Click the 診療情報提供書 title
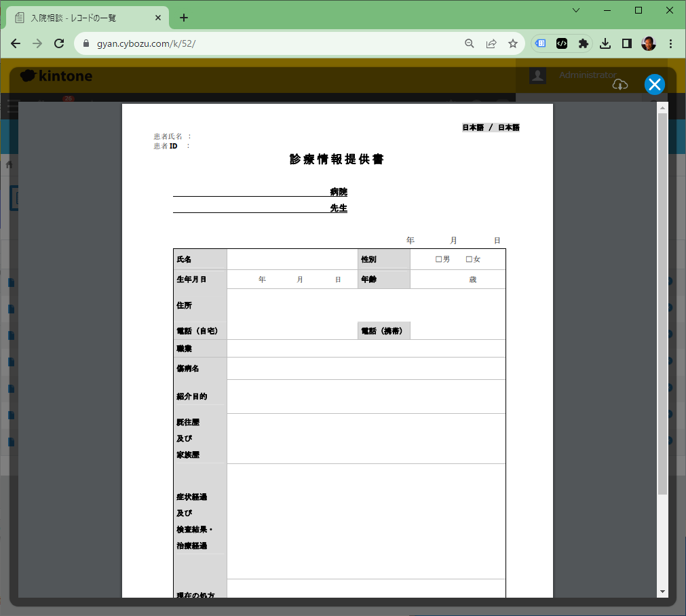The width and height of the screenshot is (686, 616). [x=337, y=159]
